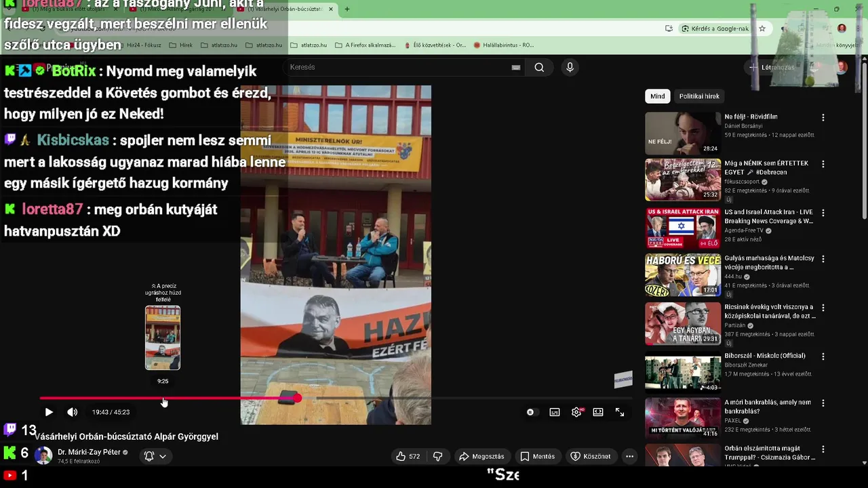This screenshot has height=488, width=868.
Task: Play the YouTube video
Action: (x=49, y=412)
